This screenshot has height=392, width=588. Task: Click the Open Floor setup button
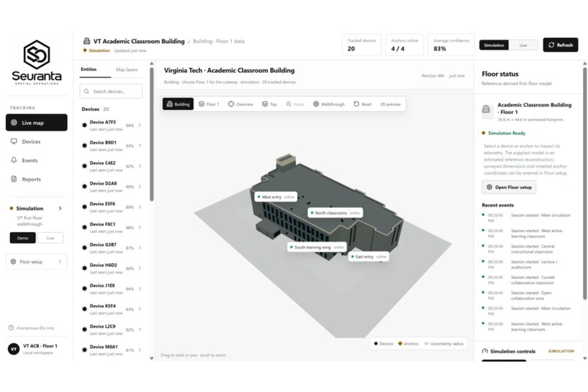pos(509,187)
